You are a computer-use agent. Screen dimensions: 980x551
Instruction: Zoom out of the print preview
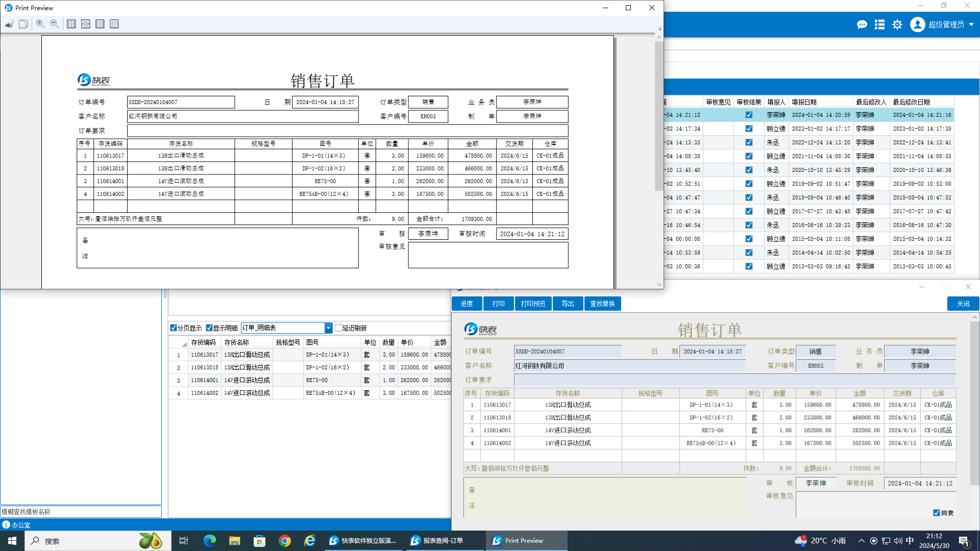[x=55, y=24]
